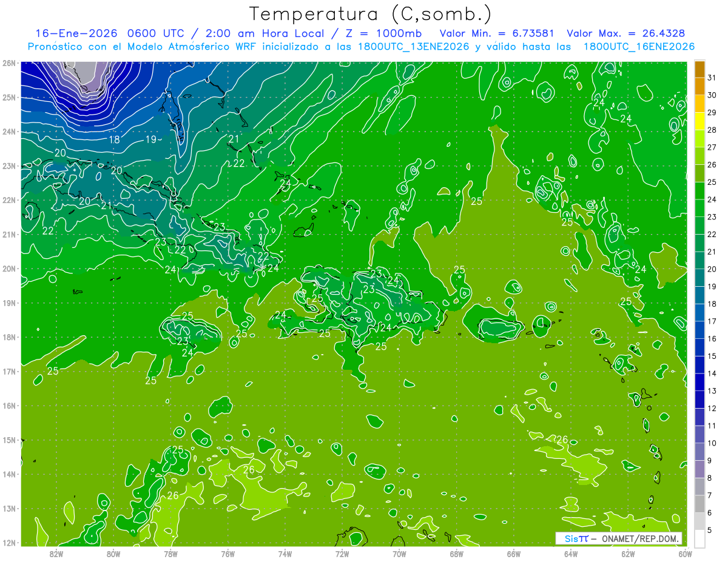Click the 20N latitude axis label
This screenshot has height=562, width=728.
pos(9,269)
